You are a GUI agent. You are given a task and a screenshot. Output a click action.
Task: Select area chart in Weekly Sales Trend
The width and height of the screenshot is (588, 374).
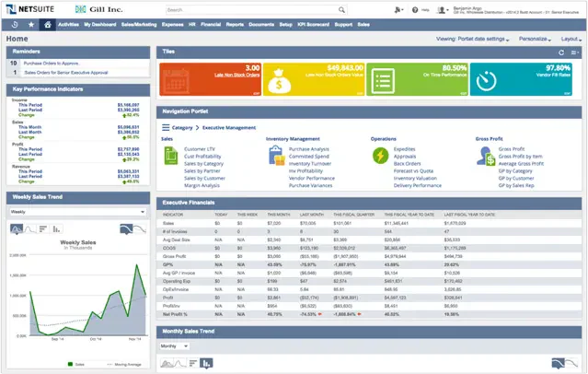pyautogui.click(x=17, y=228)
